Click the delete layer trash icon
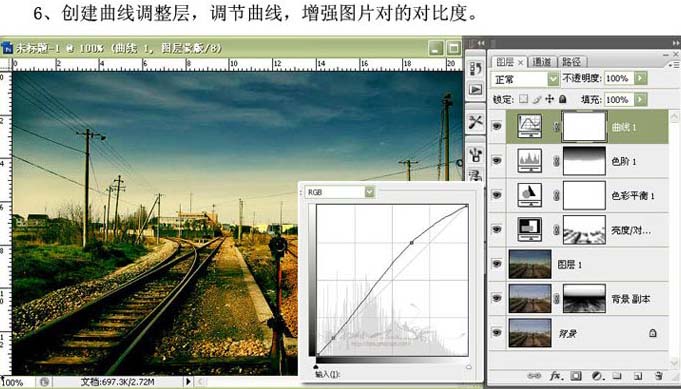 click(x=659, y=376)
